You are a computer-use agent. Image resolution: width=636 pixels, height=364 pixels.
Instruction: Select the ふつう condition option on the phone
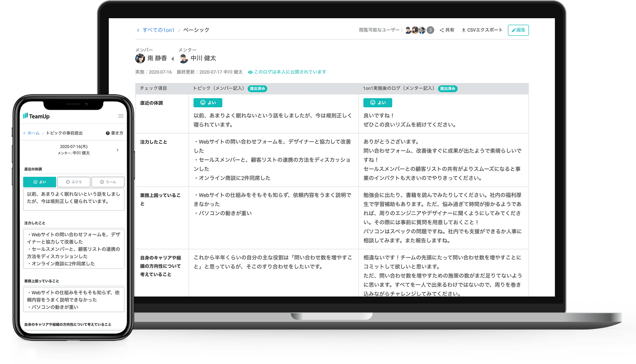click(74, 182)
